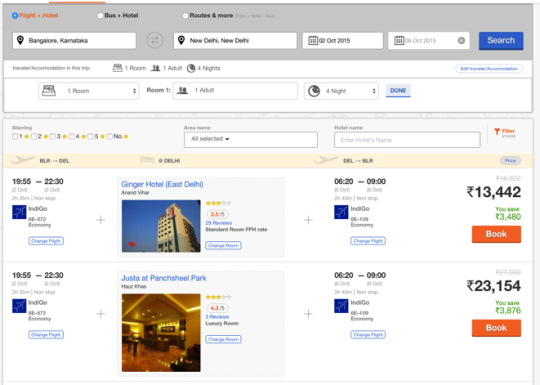Click airplane icon next to BLR → DEL
540x385 pixels.
click(x=23, y=160)
